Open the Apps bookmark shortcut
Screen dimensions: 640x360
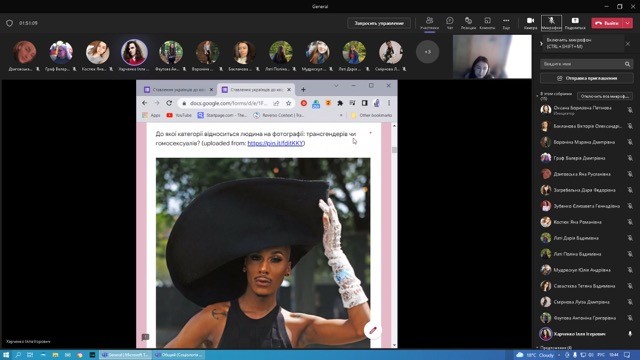151,115
